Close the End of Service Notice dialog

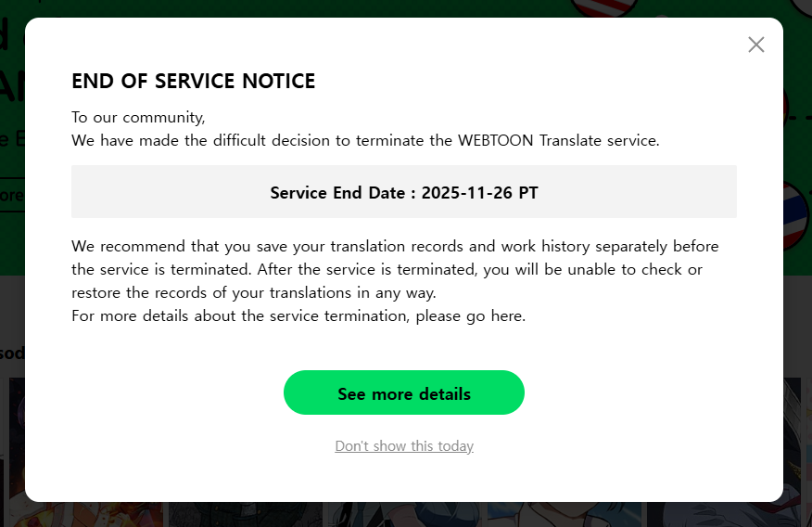coord(756,45)
